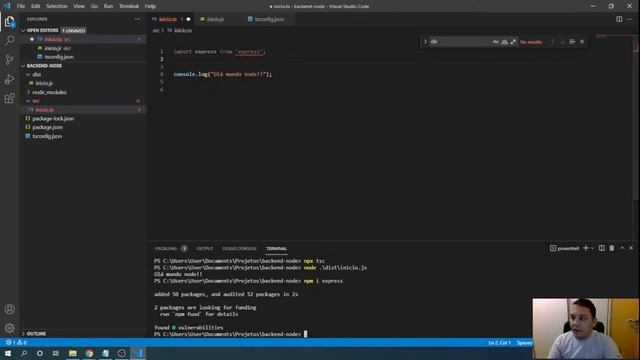Click the Ln 2, Col 1 status item

coord(500,342)
